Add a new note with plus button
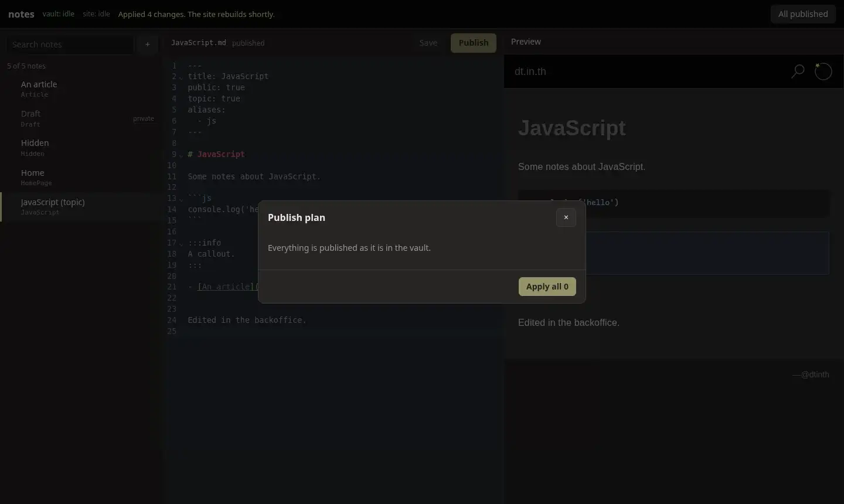Viewport: 844px width, 504px height. click(148, 45)
